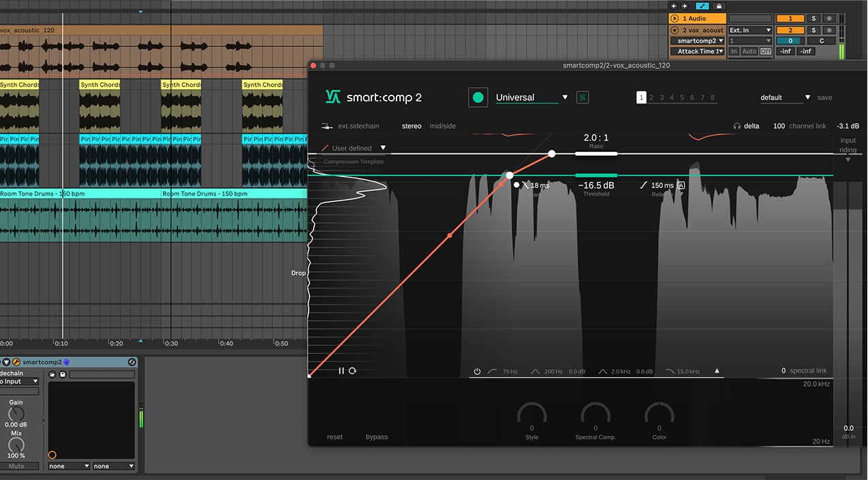Click the track pan control C

(822, 41)
